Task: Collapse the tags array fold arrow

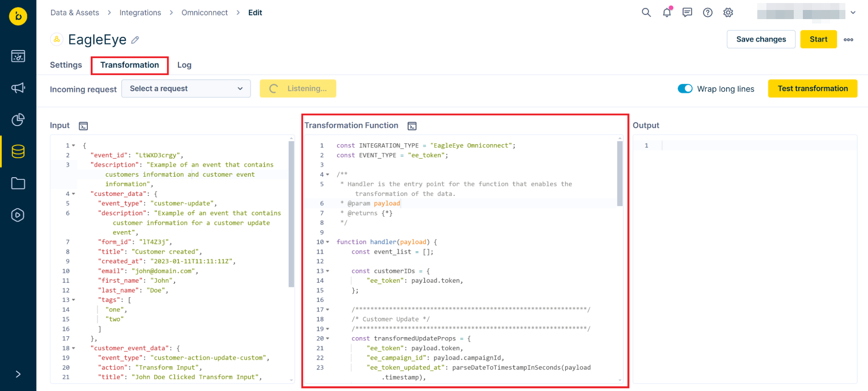Action: [x=73, y=300]
